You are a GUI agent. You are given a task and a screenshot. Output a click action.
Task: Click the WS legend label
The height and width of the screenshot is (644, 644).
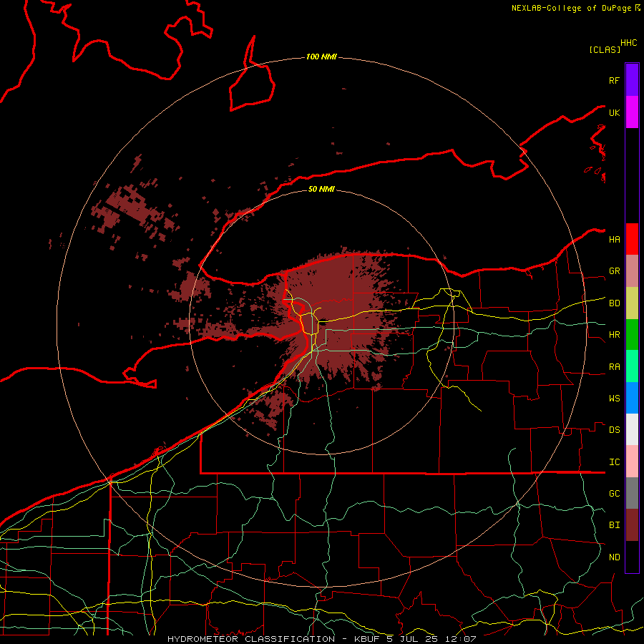pyautogui.click(x=614, y=399)
